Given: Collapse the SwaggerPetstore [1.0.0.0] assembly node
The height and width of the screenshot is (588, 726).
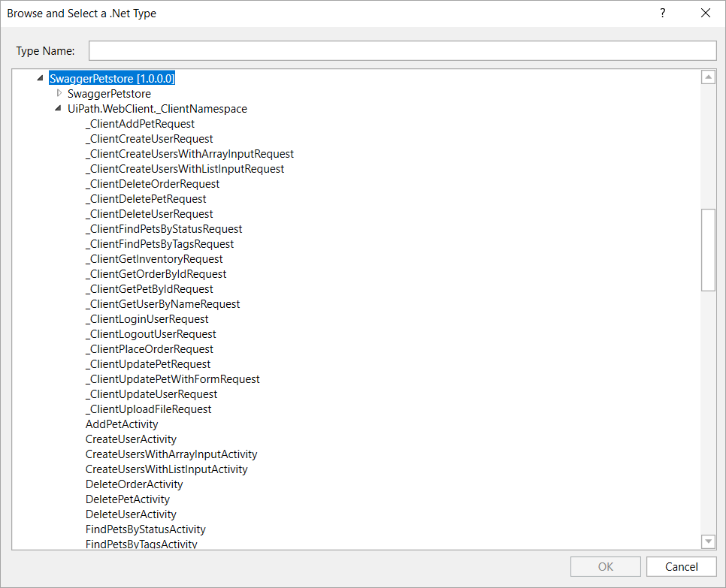Looking at the screenshot, I should pyautogui.click(x=40, y=79).
